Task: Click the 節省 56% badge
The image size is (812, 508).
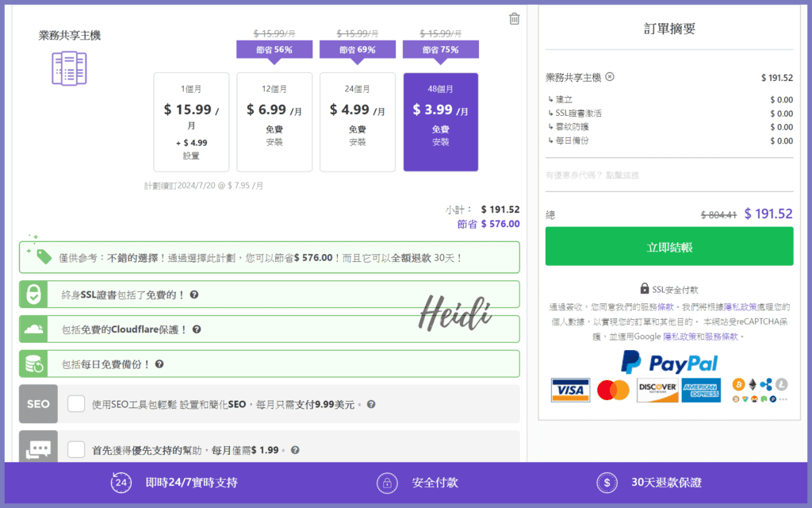Action: (x=274, y=50)
